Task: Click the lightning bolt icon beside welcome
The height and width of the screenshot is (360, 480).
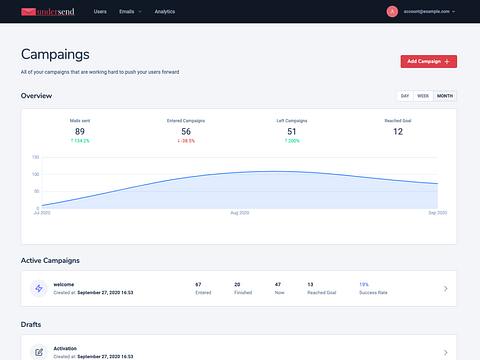Action: coord(39,288)
